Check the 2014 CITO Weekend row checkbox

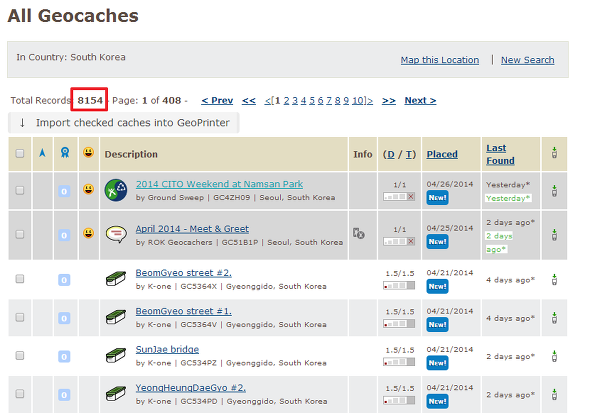20,190
